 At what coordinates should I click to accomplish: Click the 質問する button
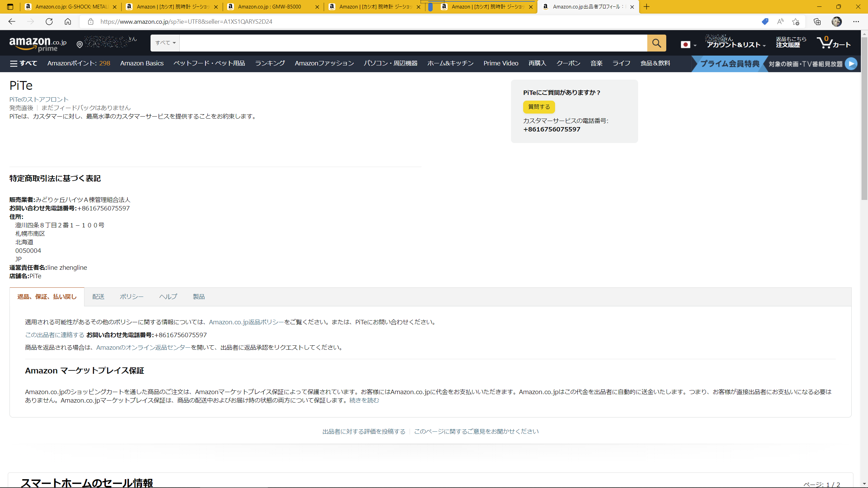[539, 107]
